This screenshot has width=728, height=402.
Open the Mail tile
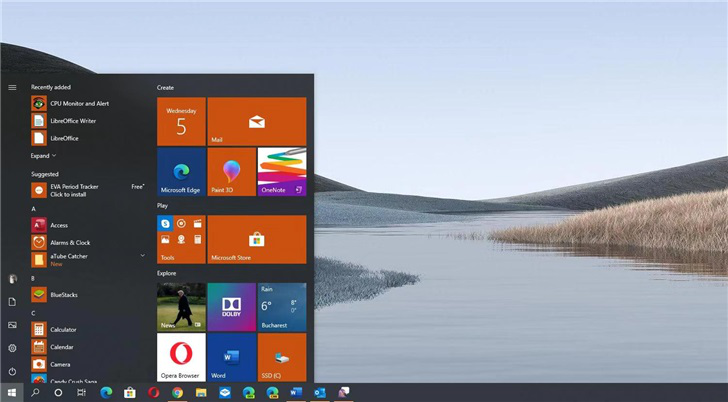[x=257, y=122]
